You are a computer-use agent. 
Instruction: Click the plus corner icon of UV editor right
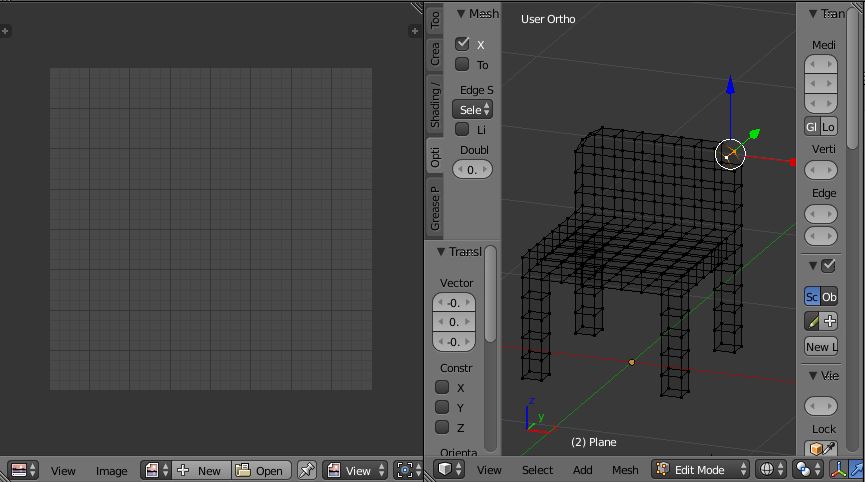[x=415, y=31]
